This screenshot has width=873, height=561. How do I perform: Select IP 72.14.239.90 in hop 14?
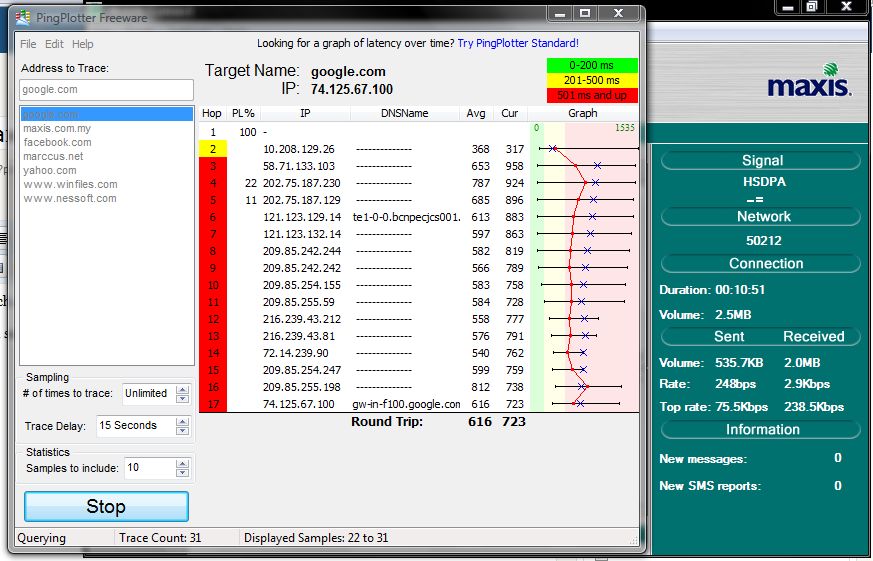pos(296,353)
